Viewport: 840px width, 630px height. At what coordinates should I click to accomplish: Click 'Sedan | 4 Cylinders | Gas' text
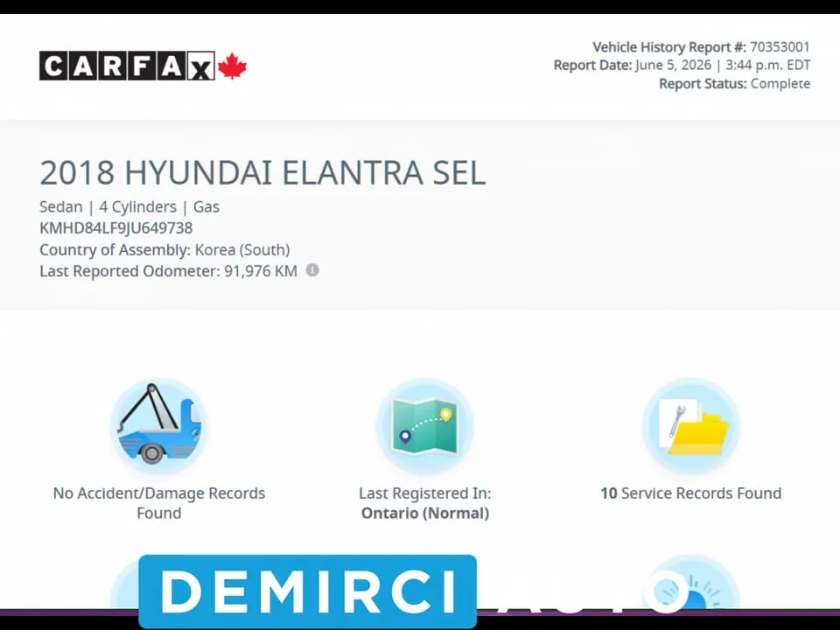pyautogui.click(x=129, y=206)
